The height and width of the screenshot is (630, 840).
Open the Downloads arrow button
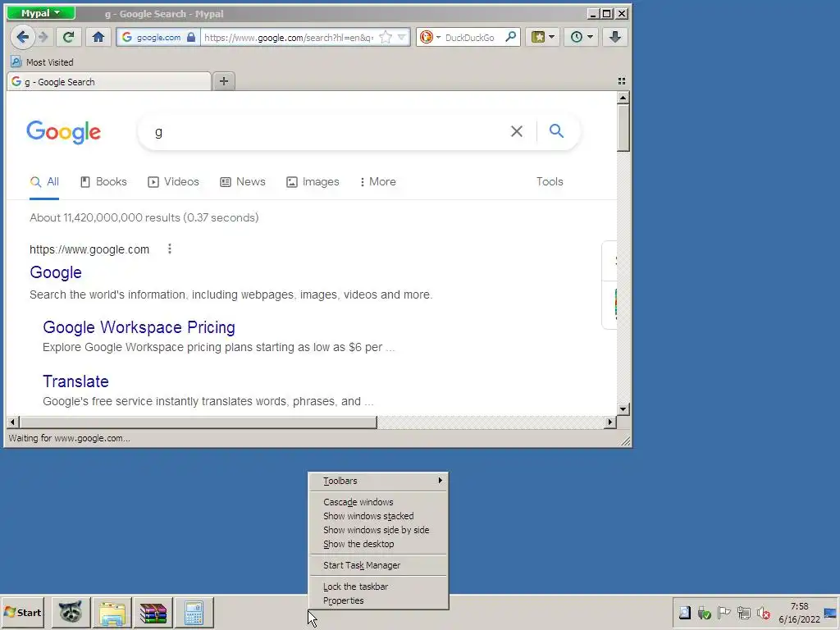(615, 37)
